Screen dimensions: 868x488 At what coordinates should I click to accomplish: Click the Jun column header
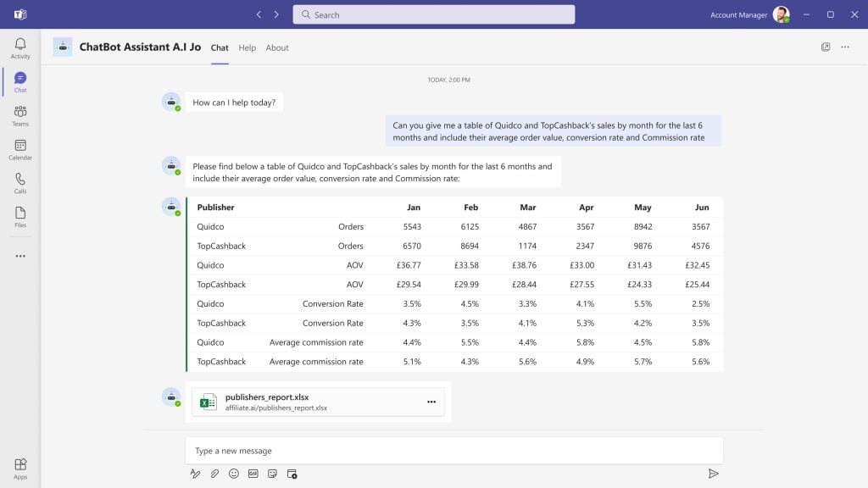[x=702, y=207]
